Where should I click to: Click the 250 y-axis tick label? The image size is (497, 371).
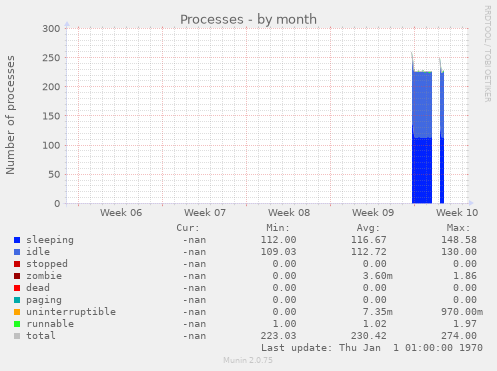click(x=51, y=58)
